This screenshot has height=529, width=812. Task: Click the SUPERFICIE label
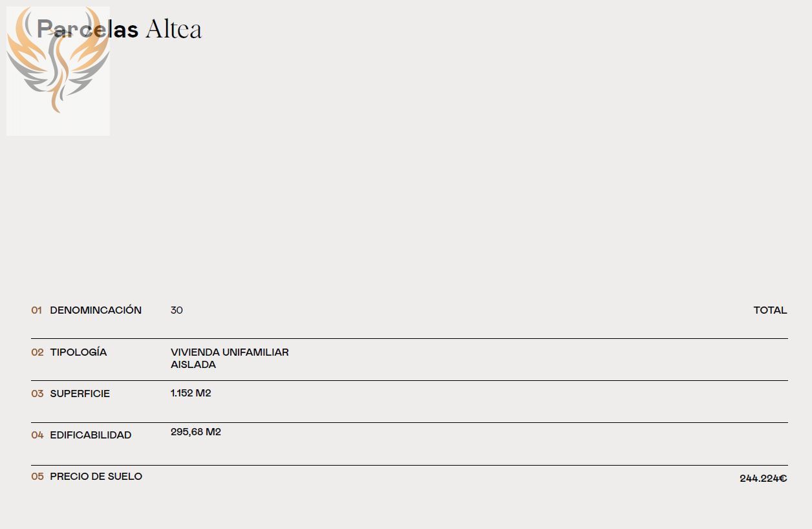(80, 394)
